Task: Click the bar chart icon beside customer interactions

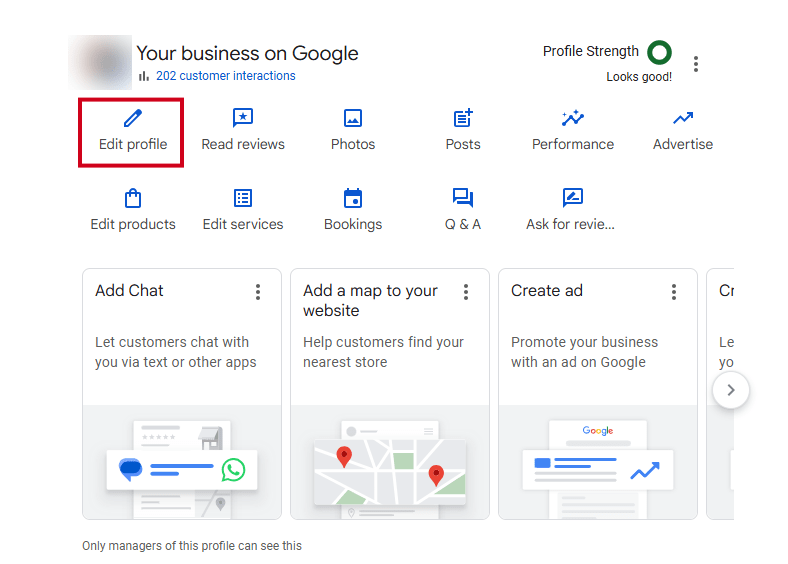Action: [x=144, y=76]
